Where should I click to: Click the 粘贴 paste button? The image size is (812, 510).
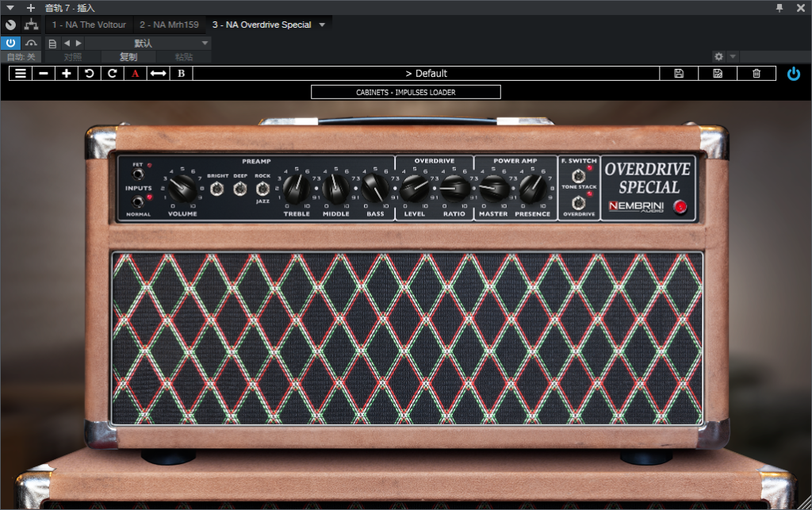[x=184, y=57]
